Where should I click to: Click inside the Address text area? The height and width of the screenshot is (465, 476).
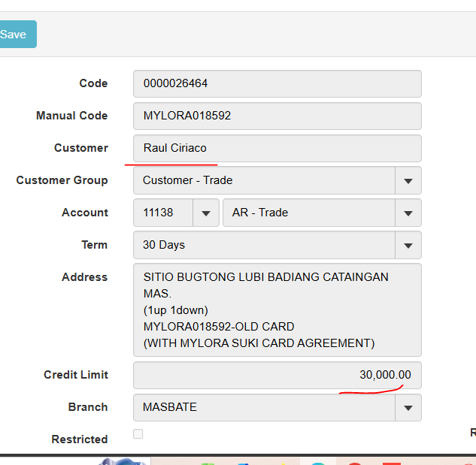click(277, 309)
